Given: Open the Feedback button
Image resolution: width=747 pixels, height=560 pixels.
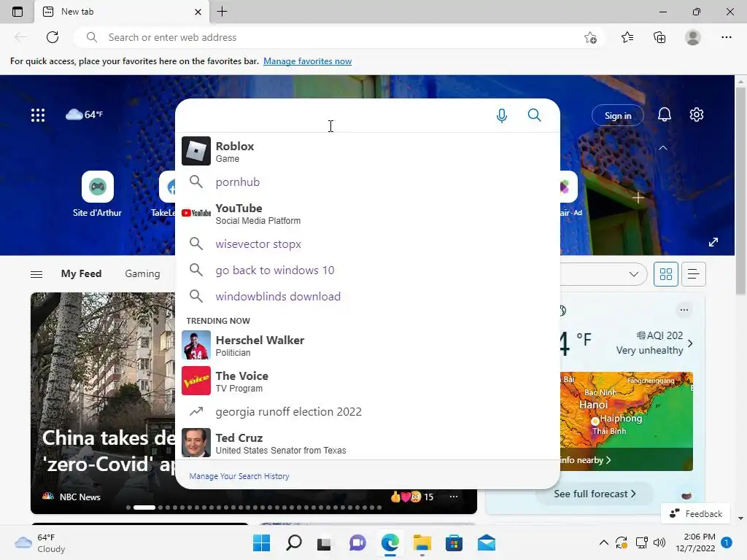Looking at the screenshot, I should click(696, 513).
